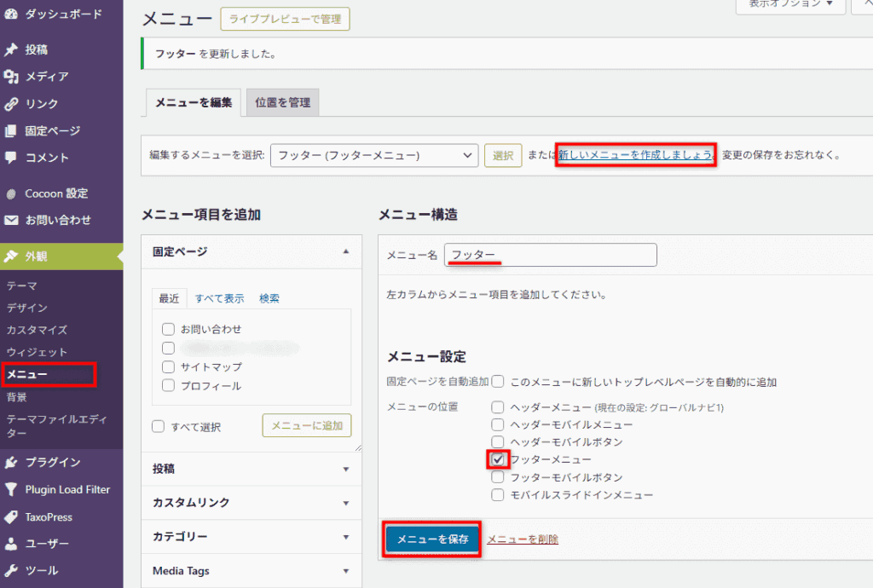This screenshot has width=873, height=588.
Task: Click the メニュー名 text field
Action: point(550,255)
